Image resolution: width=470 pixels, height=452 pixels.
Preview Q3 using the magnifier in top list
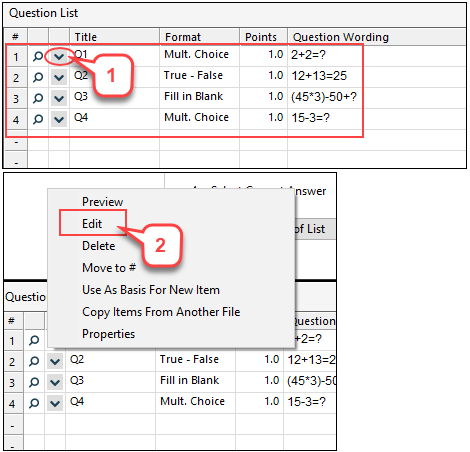point(38,98)
